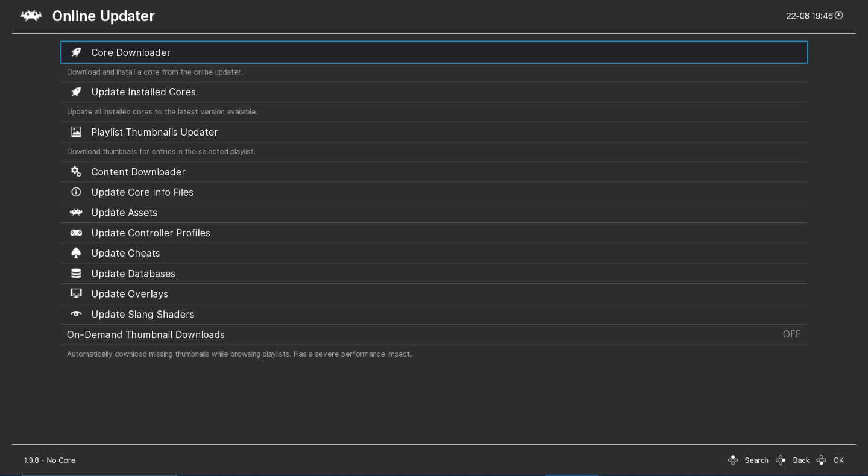Select Update Cheats entry
The image size is (868, 476).
434,253
